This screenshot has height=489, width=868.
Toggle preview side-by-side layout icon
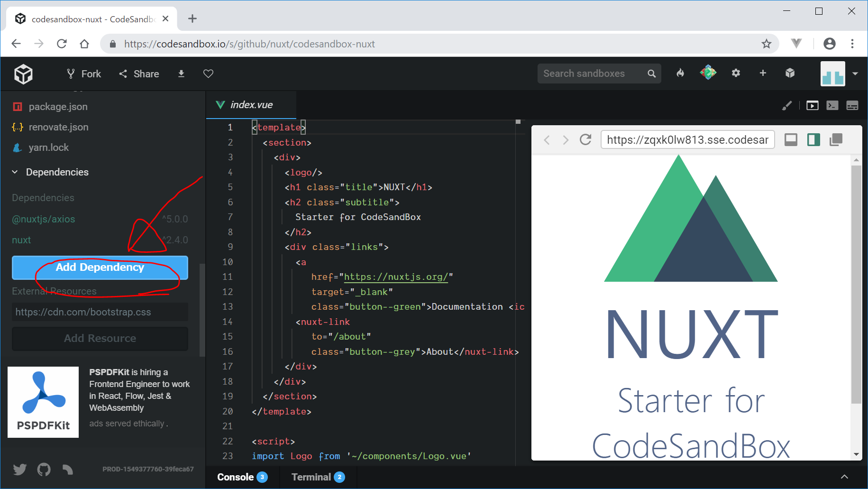pyautogui.click(x=813, y=139)
